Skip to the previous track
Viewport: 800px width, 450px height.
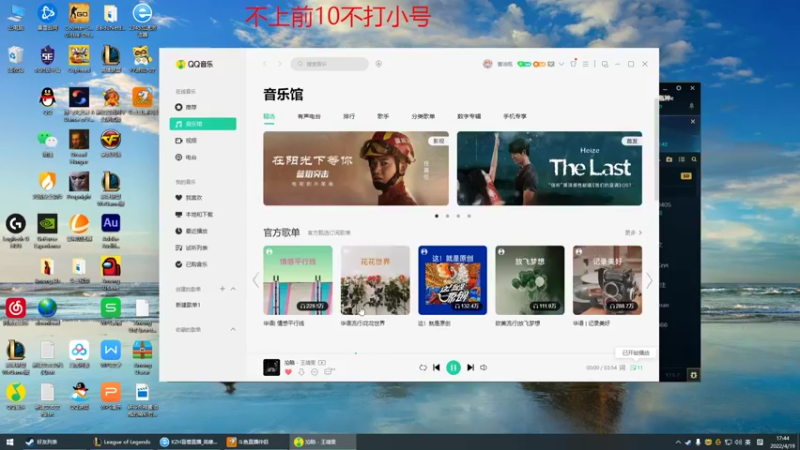436,368
